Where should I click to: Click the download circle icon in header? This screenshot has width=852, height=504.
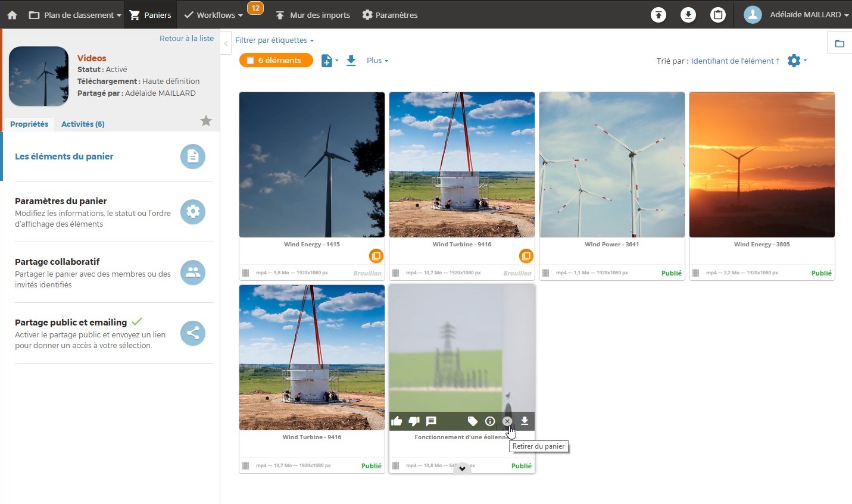pos(688,15)
